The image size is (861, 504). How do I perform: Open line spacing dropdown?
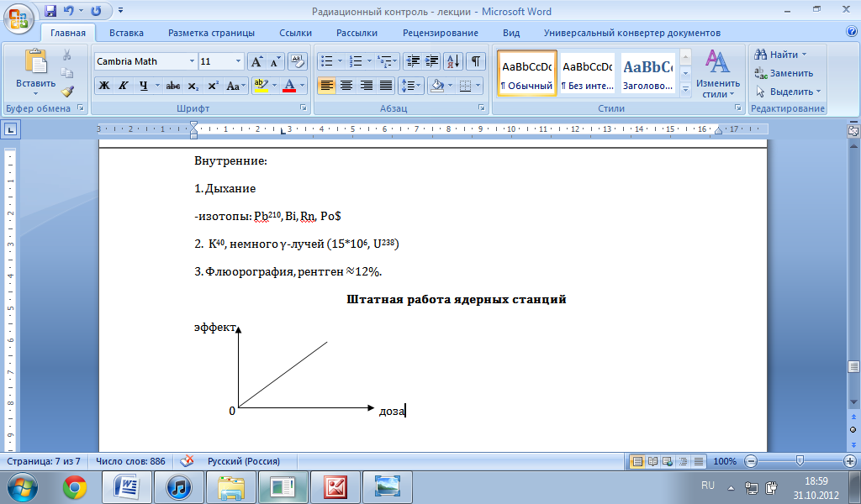tap(410, 86)
